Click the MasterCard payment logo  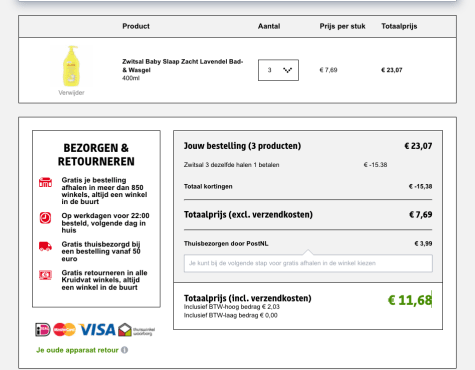(64, 330)
